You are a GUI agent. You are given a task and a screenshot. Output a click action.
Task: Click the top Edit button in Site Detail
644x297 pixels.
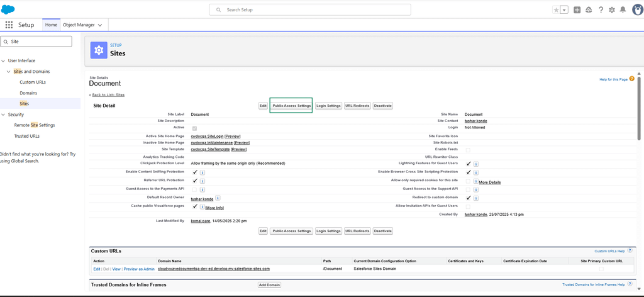click(x=263, y=106)
